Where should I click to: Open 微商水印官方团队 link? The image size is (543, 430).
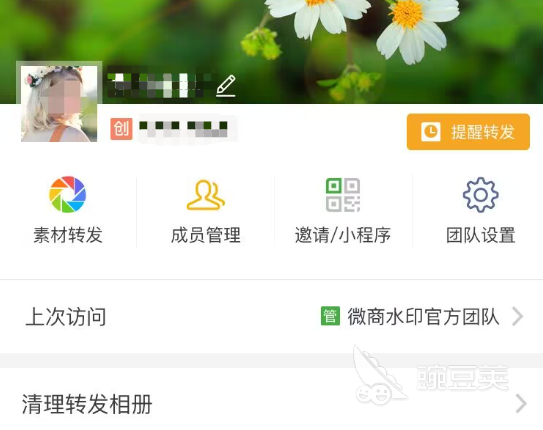[x=423, y=316]
